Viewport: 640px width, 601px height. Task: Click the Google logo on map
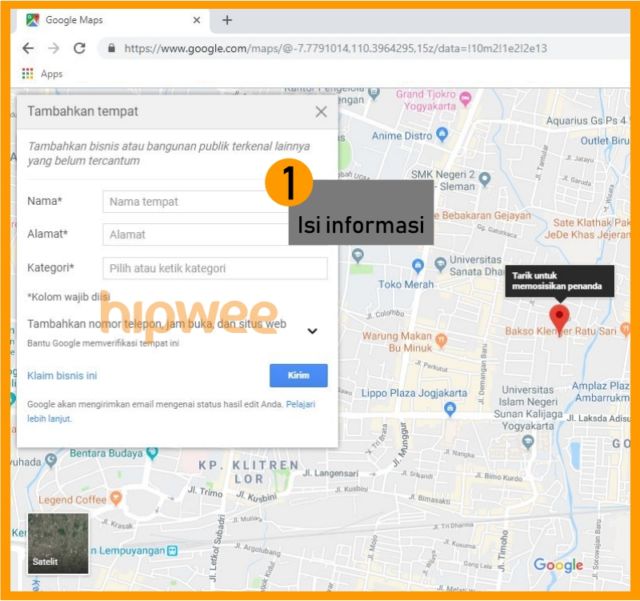pyautogui.click(x=558, y=565)
